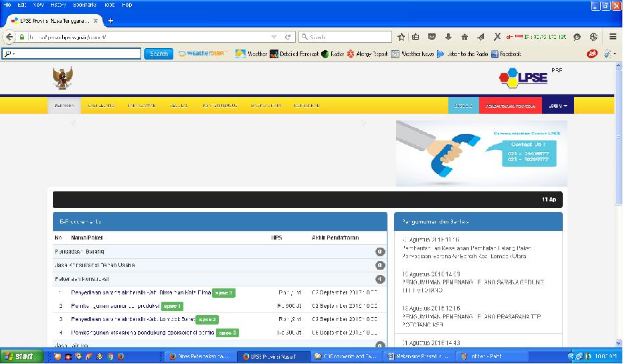
Task: Open the Firefox home page icon
Action: [464, 37]
